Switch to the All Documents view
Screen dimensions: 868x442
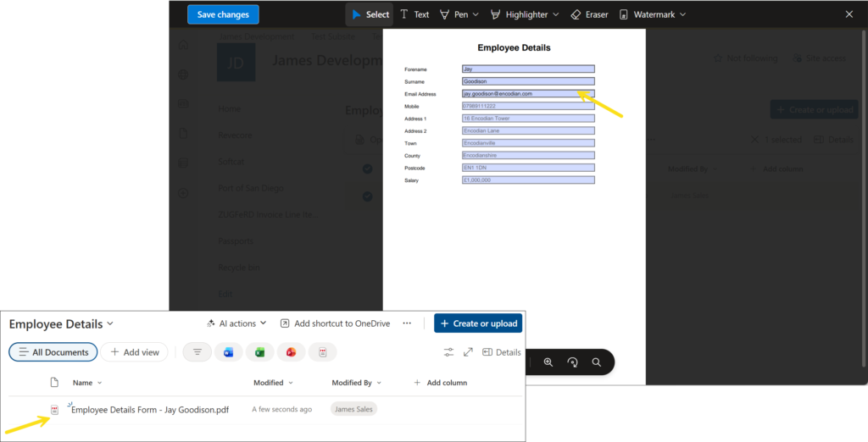53,352
